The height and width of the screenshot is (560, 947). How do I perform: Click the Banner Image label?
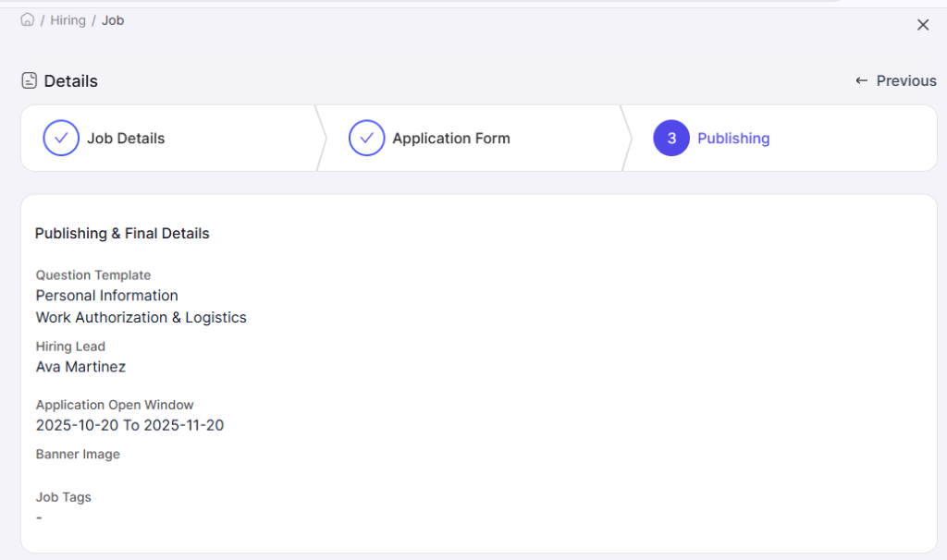coord(78,455)
